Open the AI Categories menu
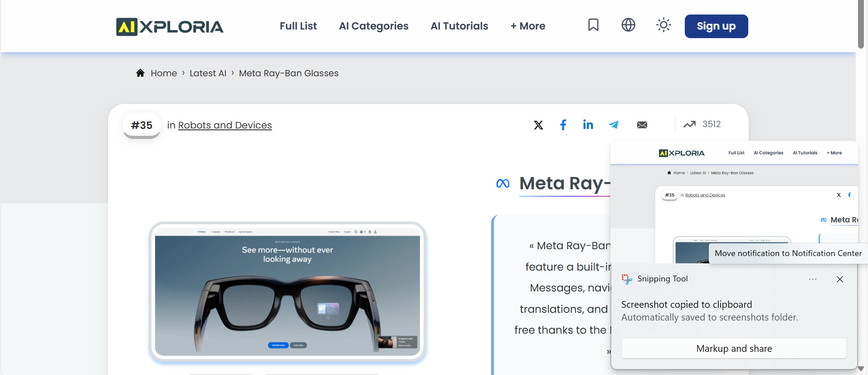Image resolution: width=868 pixels, height=375 pixels. (373, 26)
